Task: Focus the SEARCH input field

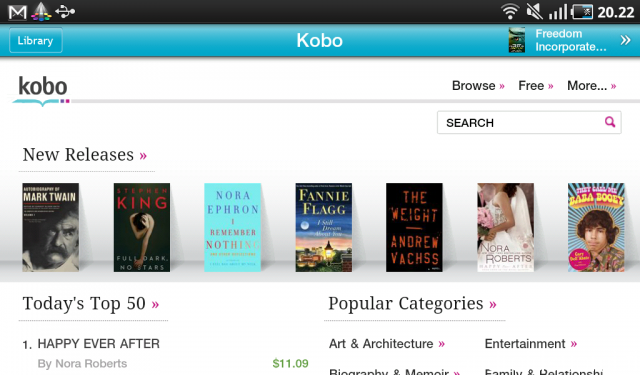Action: [x=529, y=122]
